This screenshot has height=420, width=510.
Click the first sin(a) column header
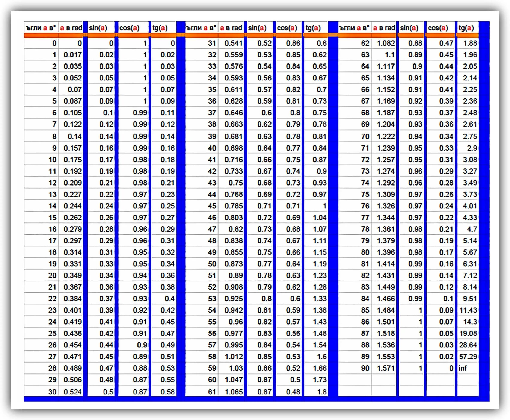(x=98, y=28)
